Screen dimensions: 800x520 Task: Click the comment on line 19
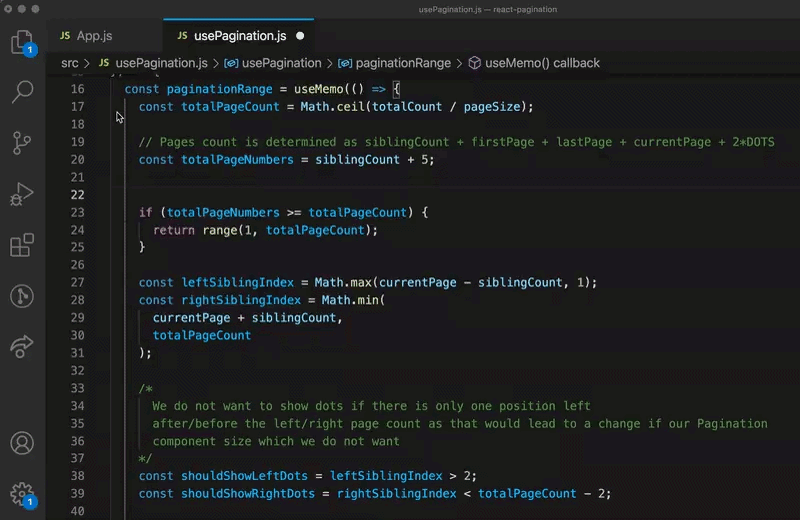pyautogui.click(x=457, y=142)
